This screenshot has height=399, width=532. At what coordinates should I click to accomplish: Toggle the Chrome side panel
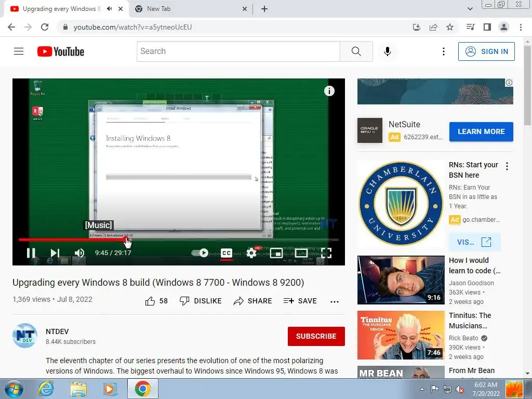(x=487, y=27)
